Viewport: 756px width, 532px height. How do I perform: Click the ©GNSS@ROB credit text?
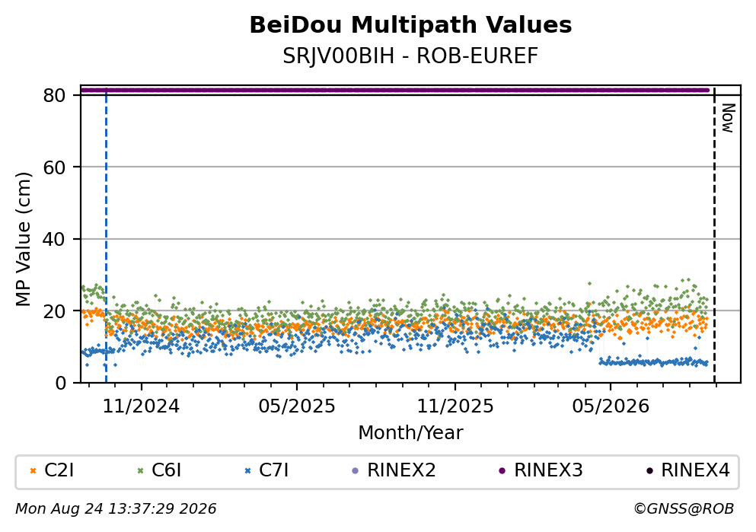684,509
